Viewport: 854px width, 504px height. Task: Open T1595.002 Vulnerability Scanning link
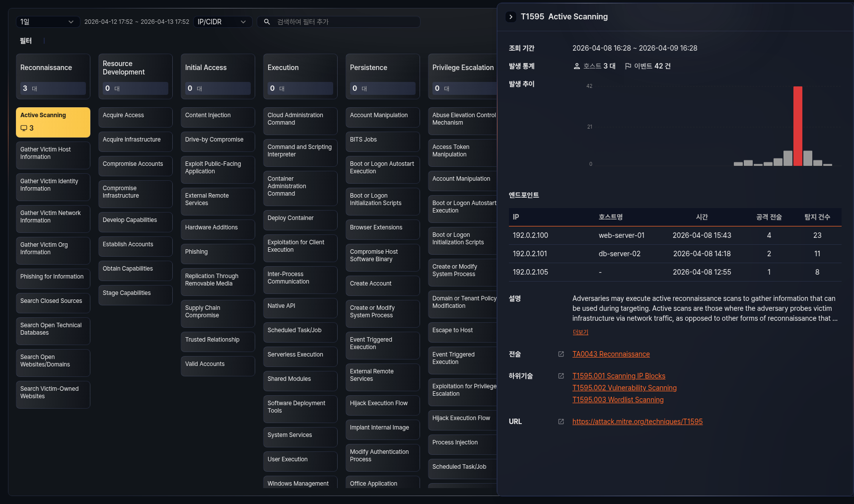[x=624, y=388]
